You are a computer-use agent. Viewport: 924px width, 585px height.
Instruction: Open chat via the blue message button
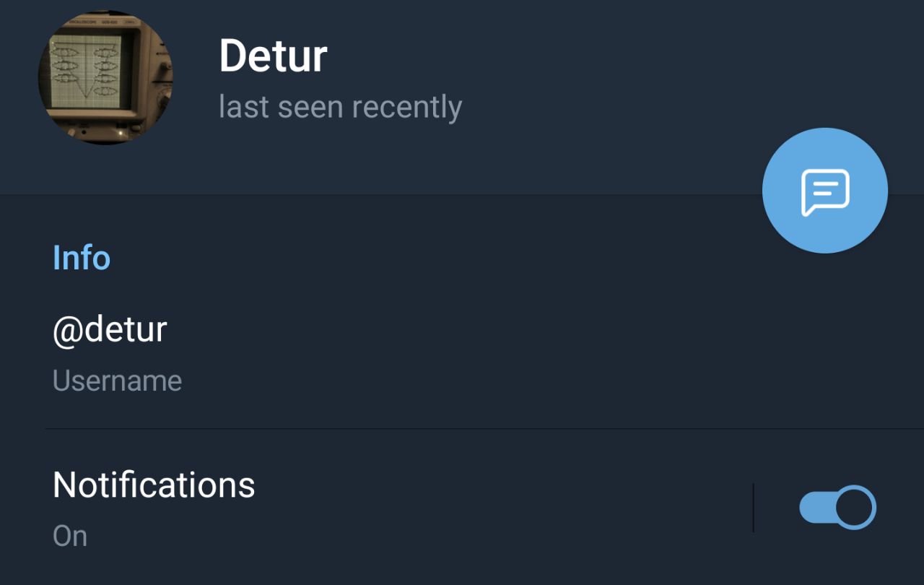(x=825, y=191)
